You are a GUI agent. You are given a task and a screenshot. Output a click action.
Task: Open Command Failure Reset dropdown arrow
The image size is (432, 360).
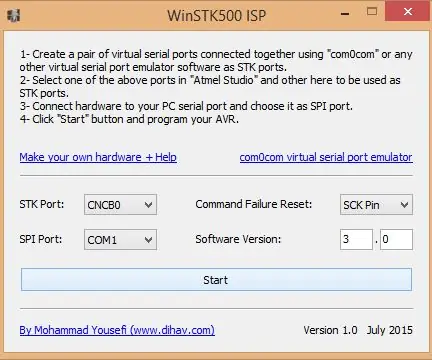pos(404,205)
